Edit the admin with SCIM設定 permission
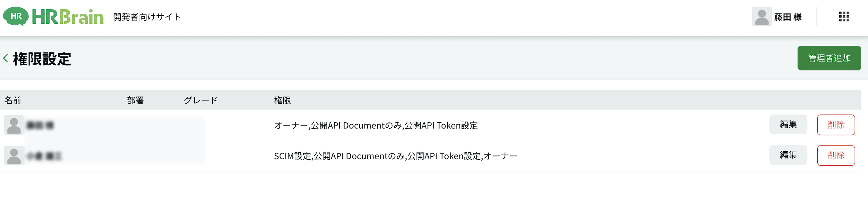Viewport: 868px width, 201px height. coord(788,155)
